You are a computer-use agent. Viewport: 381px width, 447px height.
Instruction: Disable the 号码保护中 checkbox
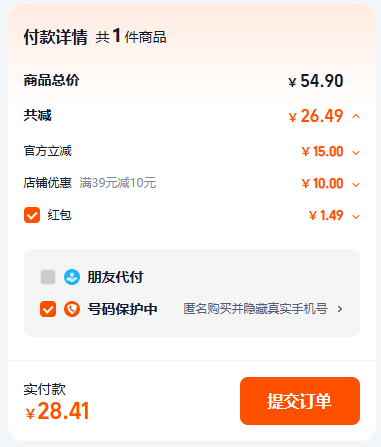48,309
